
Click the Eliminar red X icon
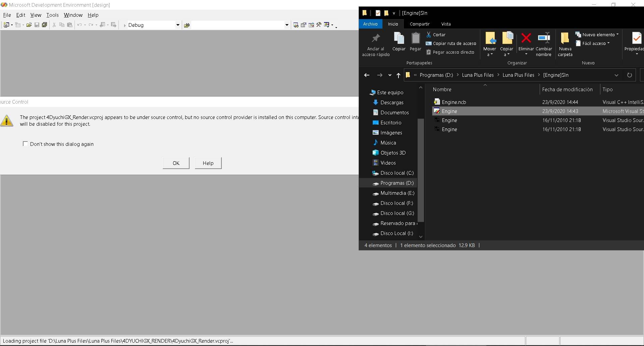point(526,38)
